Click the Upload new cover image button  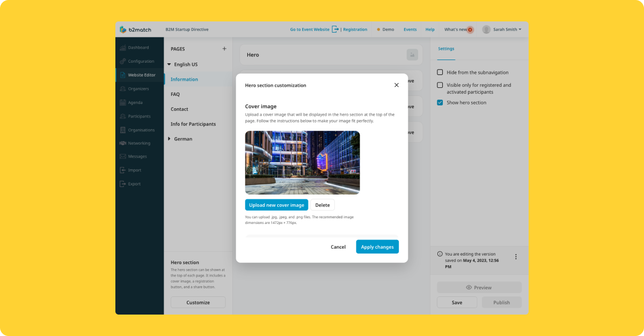click(x=276, y=205)
